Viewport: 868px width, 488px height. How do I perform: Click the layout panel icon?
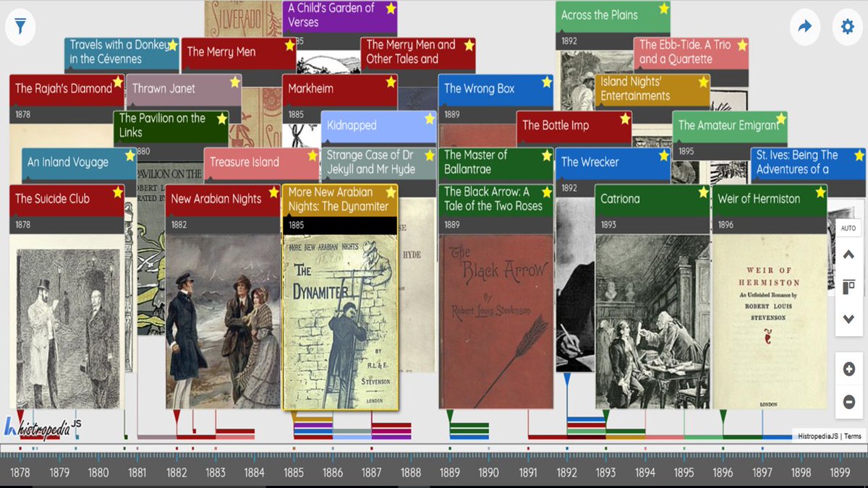pos(849,287)
